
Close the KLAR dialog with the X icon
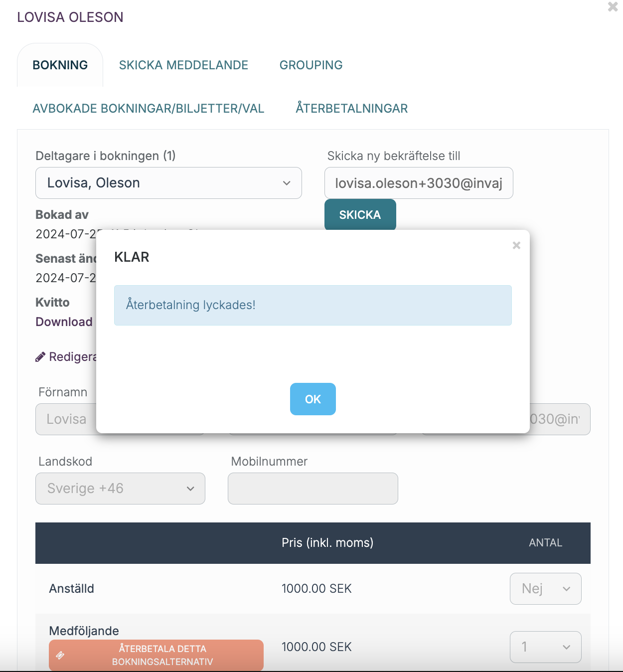click(x=516, y=245)
